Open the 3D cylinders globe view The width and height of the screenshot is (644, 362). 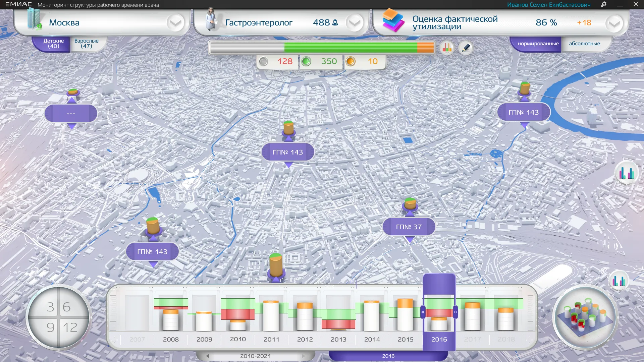click(x=585, y=317)
